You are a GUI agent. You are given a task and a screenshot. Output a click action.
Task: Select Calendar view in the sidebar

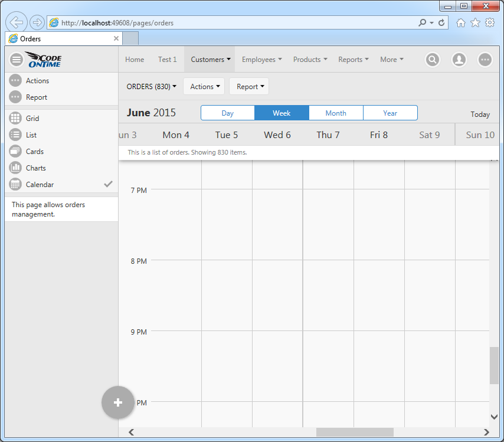click(61, 185)
